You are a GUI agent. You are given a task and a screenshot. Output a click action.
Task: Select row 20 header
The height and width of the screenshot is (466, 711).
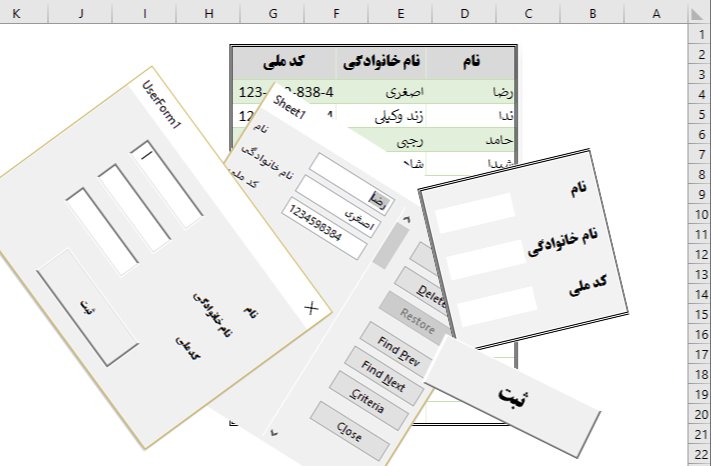click(x=701, y=414)
